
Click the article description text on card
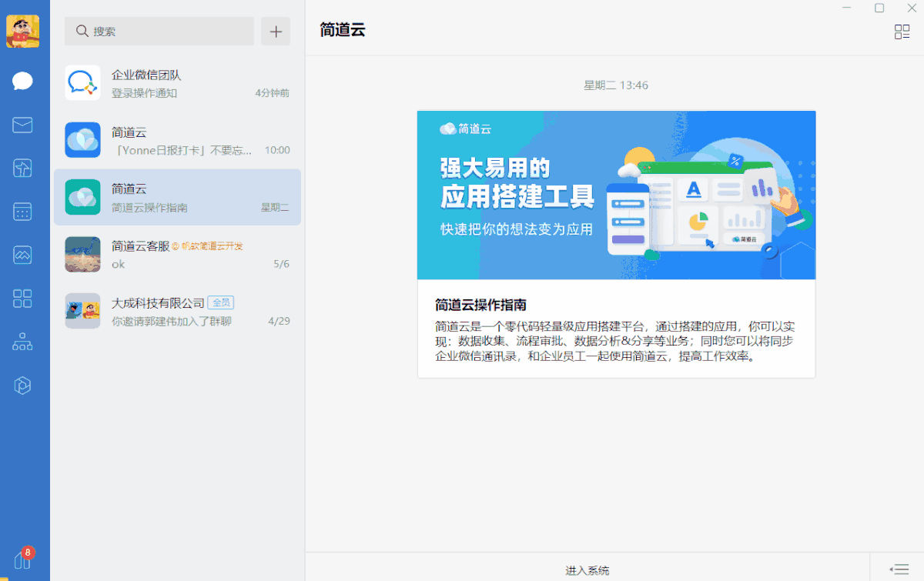616,341
